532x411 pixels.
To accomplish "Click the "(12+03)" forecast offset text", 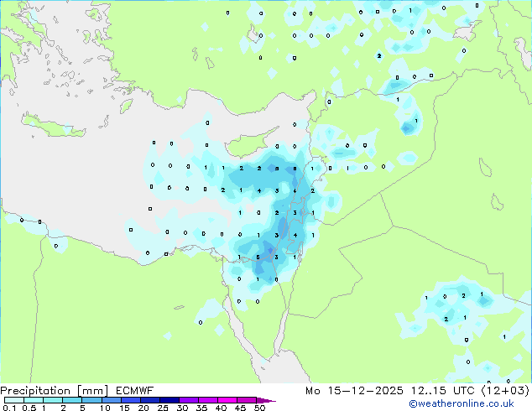I will click(505, 391).
